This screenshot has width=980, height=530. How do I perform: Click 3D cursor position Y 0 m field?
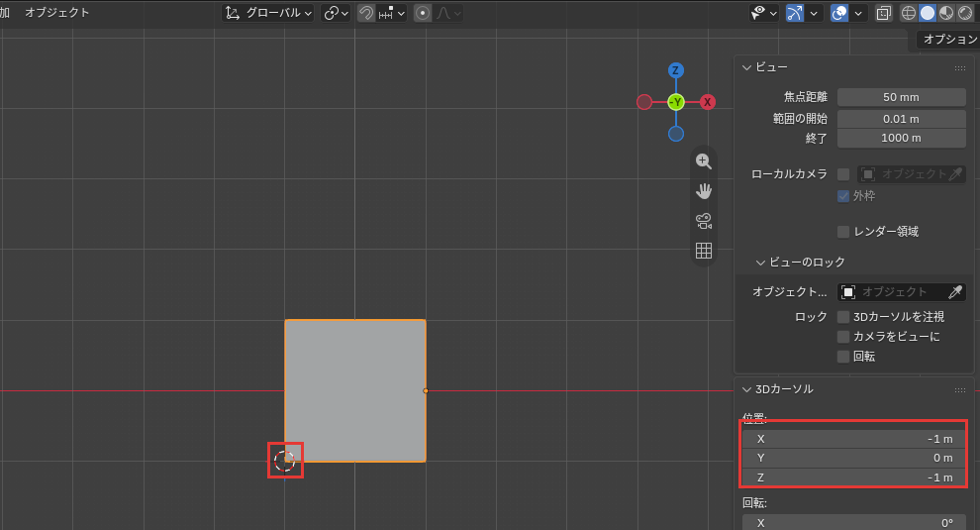tap(853, 458)
